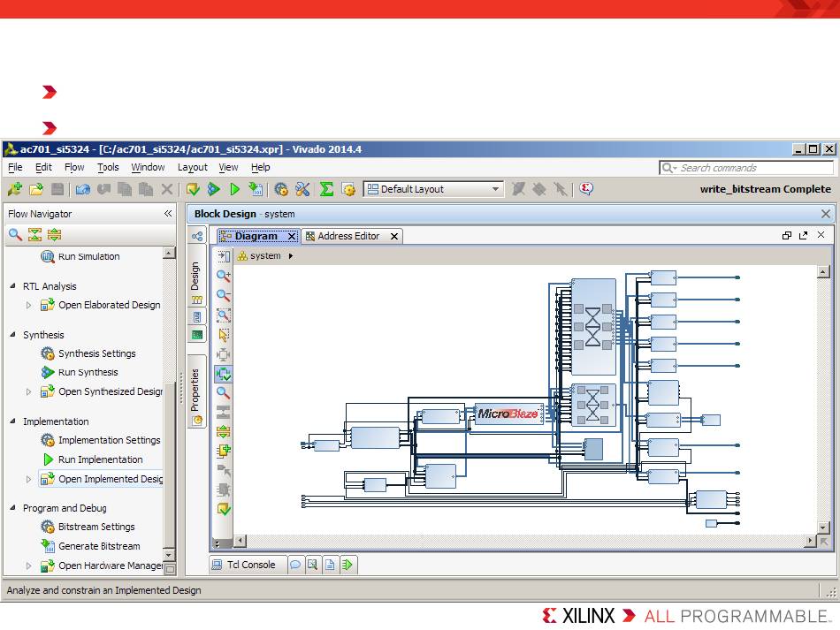Click the green Board tab icon
The image size is (840, 630).
[x=197, y=335]
